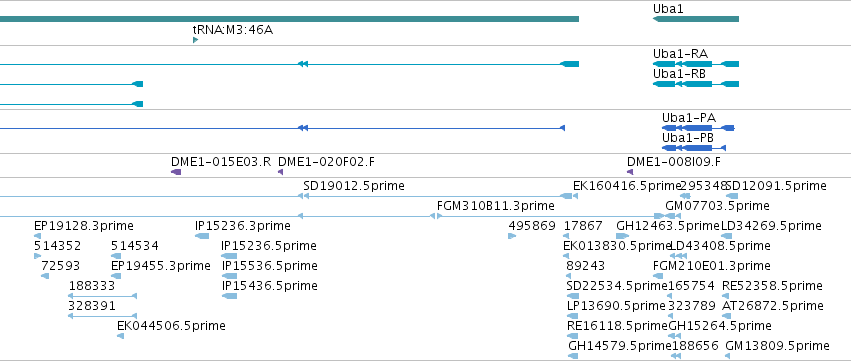Click the GH12463.5prime EST block
851x361 pixels.
[622, 236]
